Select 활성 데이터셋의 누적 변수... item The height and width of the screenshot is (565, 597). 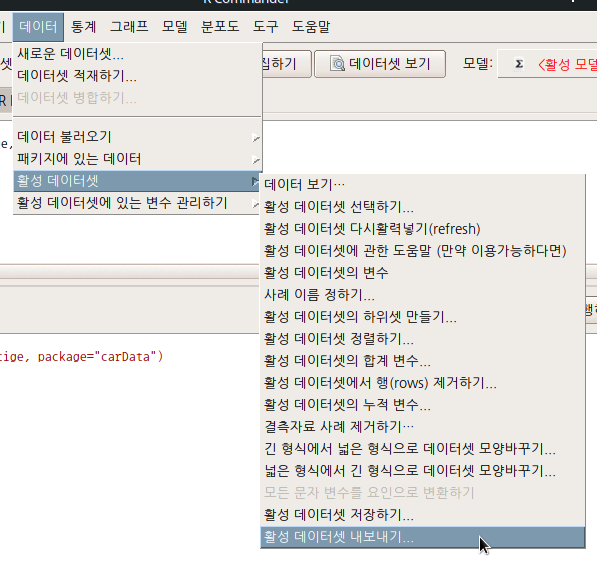pos(423,405)
